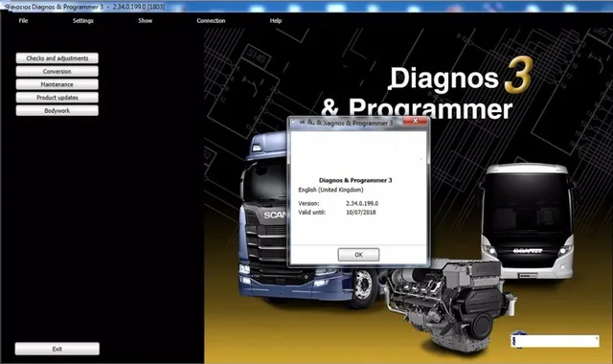Open the Help menu
Image resolution: width=613 pixels, height=364 pixels.
pyautogui.click(x=276, y=21)
